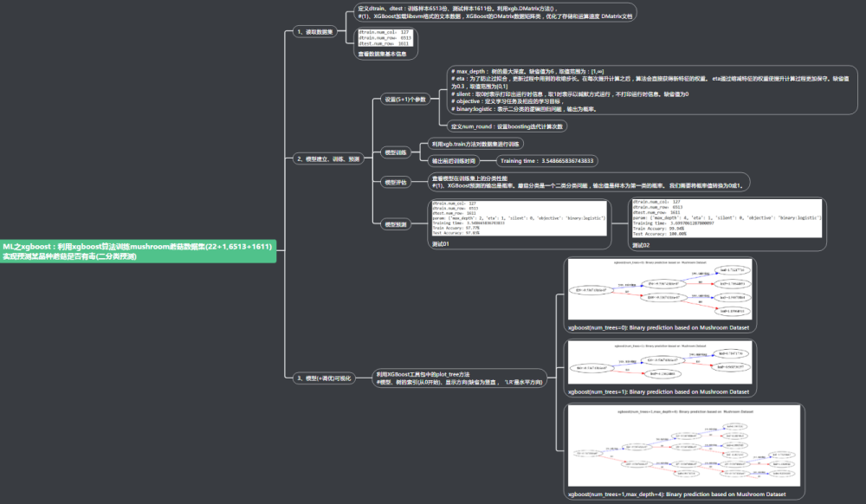Select the '模型训练' node
Viewport: 866px width, 504px height.
(x=396, y=152)
